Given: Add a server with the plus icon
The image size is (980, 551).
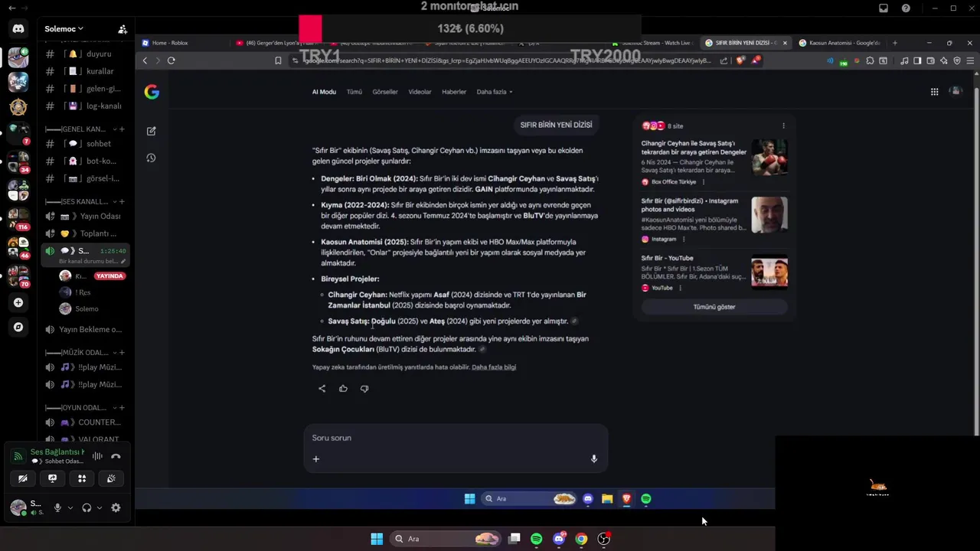Looking at the screenshot, I should (x=18, y=302).
